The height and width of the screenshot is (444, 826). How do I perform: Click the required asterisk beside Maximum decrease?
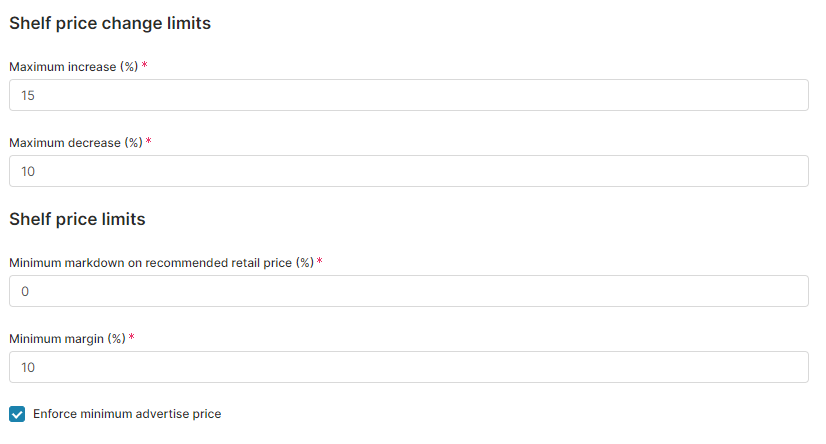[x=149, y=141]
